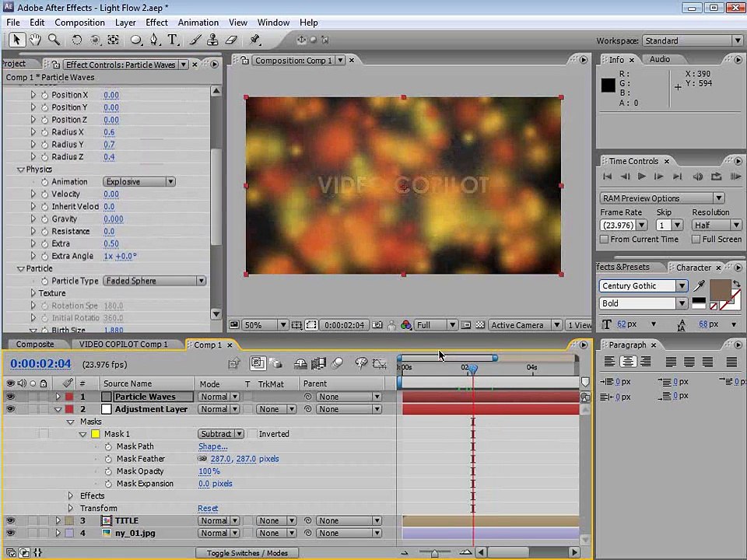Open Mask 1 Subtract mode dropdown
Screen dimensions: 747x560
click(220, 434)
